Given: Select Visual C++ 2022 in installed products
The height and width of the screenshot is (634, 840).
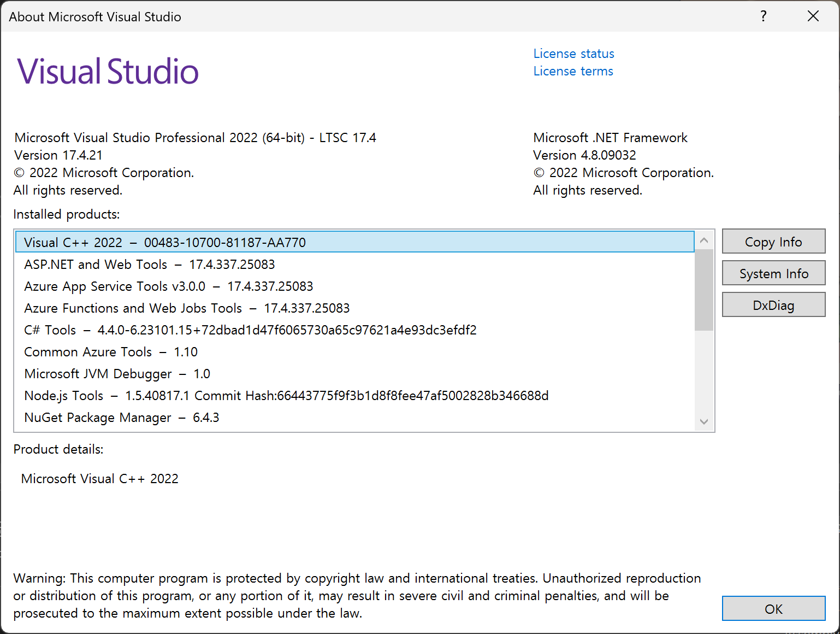Looking at the screenshot, I should pyautogui.click(x=355, y=242).
